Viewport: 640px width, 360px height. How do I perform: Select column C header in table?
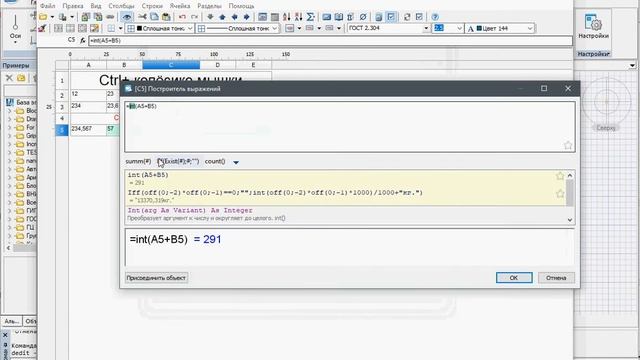pos(171,65)
